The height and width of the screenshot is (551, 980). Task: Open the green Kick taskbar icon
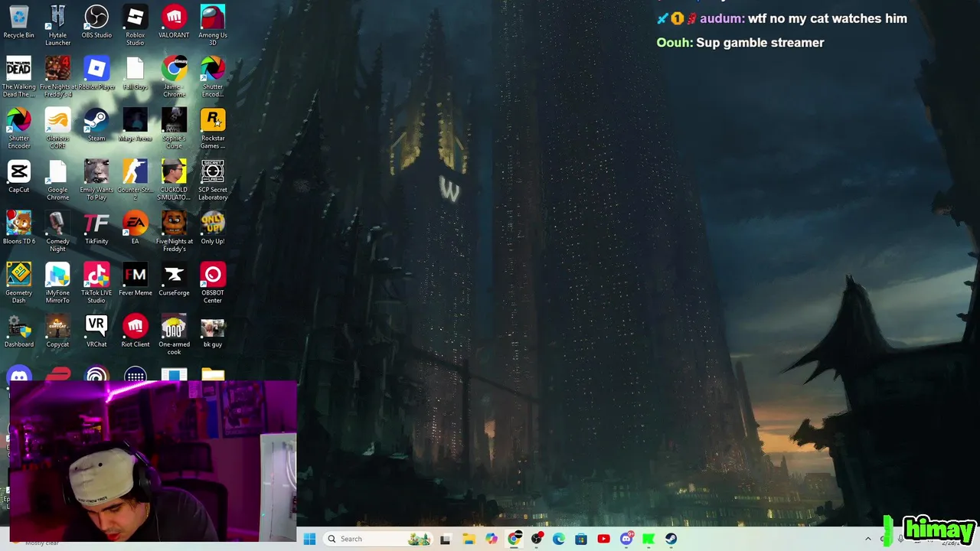coord(648,539)
